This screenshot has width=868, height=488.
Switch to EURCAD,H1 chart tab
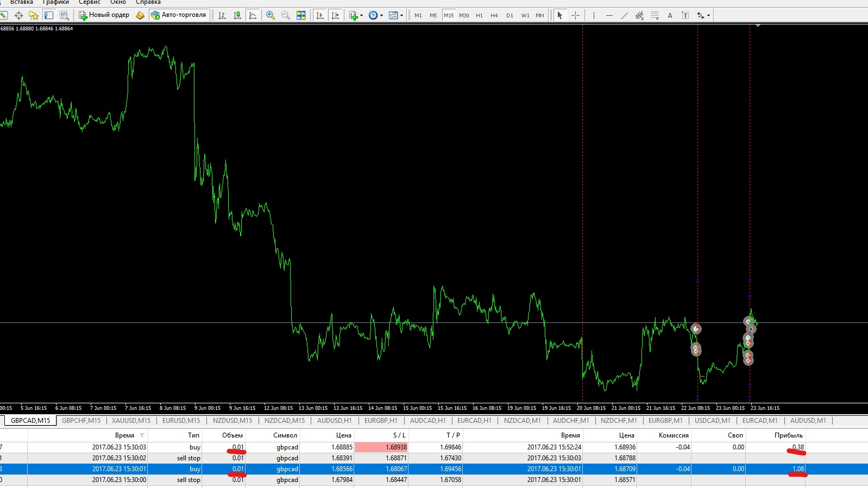click(474, 421)
